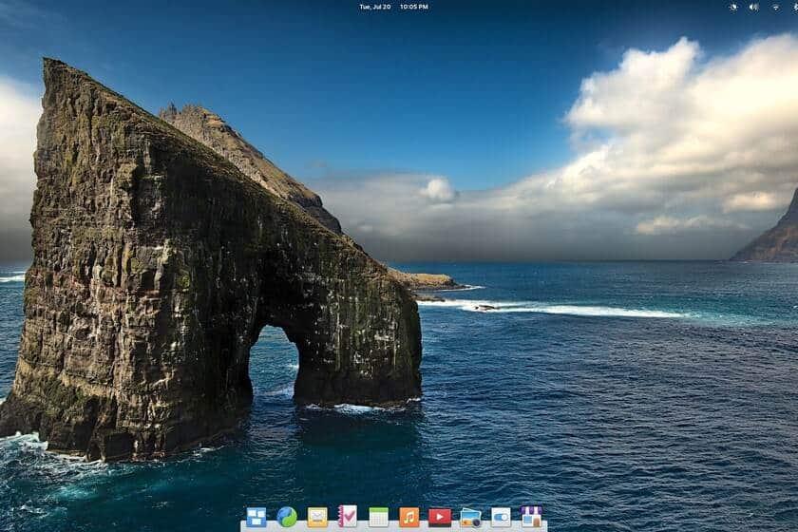Click the '10:05 PM' clock
The width and height of the screenshot is (798, 532).
[x=413, y=7]
